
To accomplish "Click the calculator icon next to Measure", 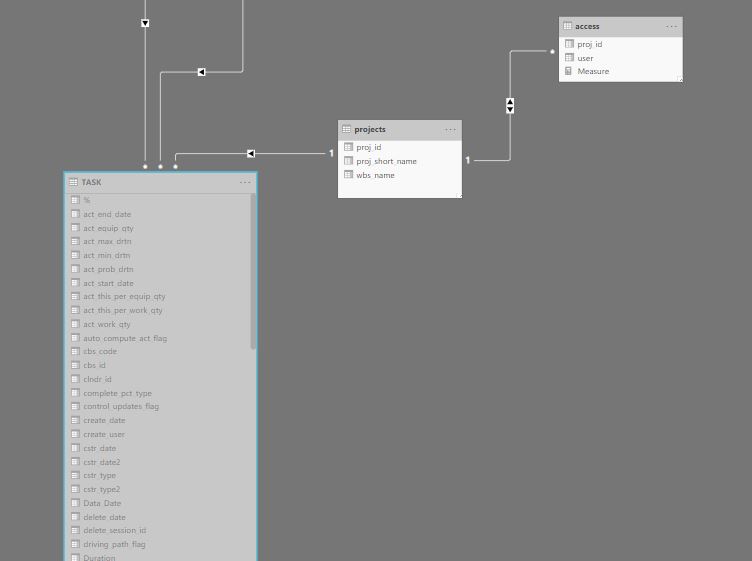I will tap(569, 71).
